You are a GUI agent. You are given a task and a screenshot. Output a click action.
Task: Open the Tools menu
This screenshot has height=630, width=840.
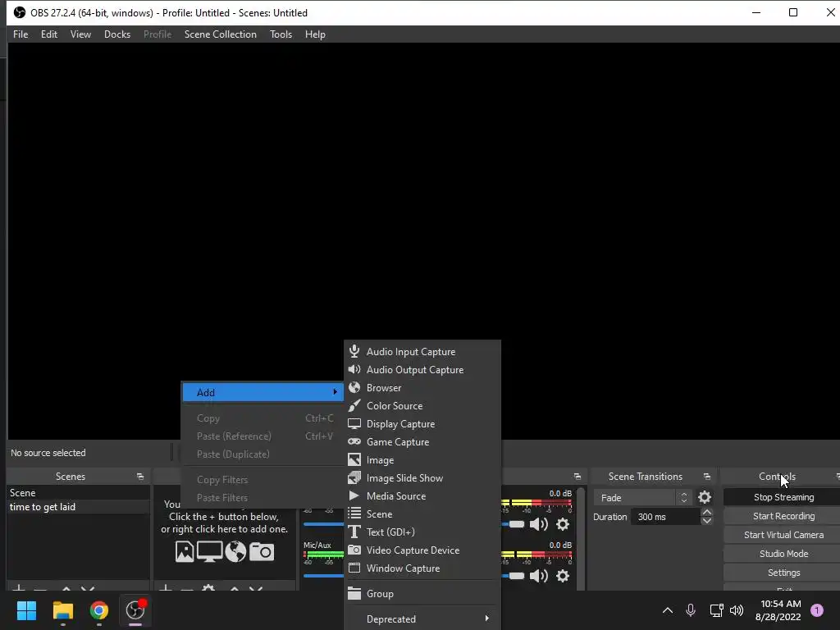pyautogui.click(x=281, y=34)
